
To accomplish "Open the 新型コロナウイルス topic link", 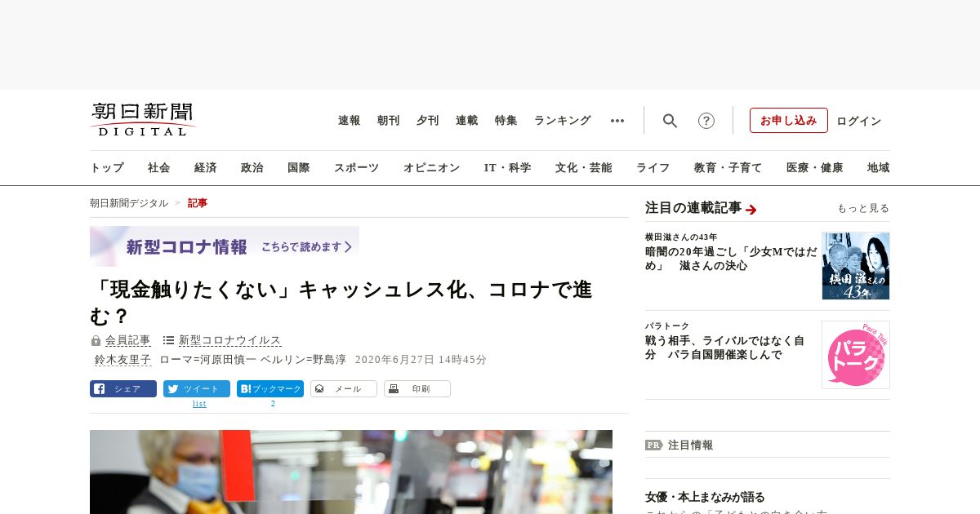I will [230, 340].
